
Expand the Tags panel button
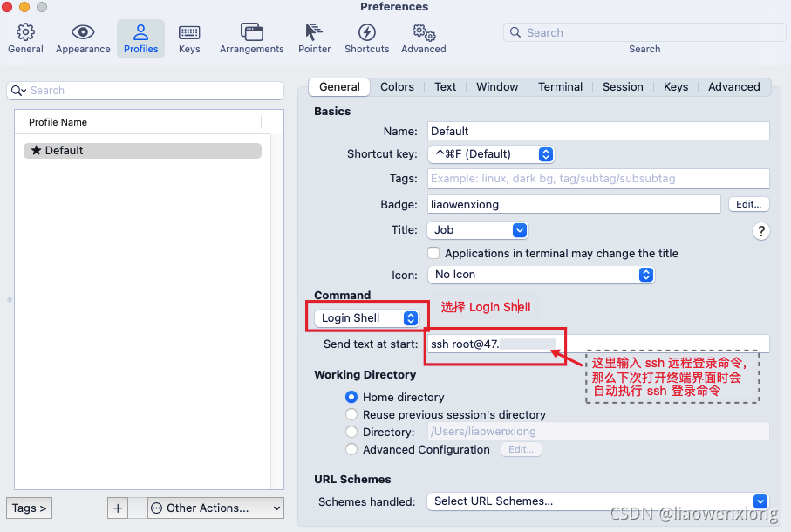tap(30, 508)
